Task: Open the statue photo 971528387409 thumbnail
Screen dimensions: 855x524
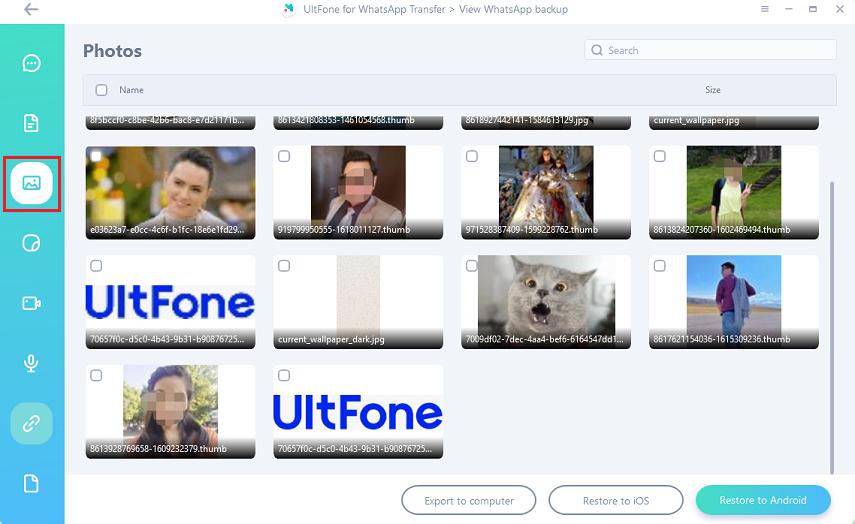Action: tap(546, 192)
